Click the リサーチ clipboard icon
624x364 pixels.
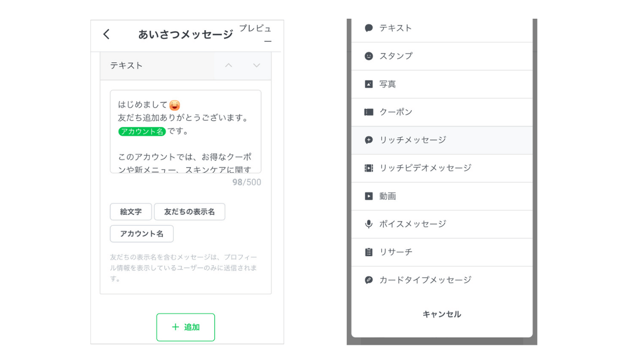(369, 252)
